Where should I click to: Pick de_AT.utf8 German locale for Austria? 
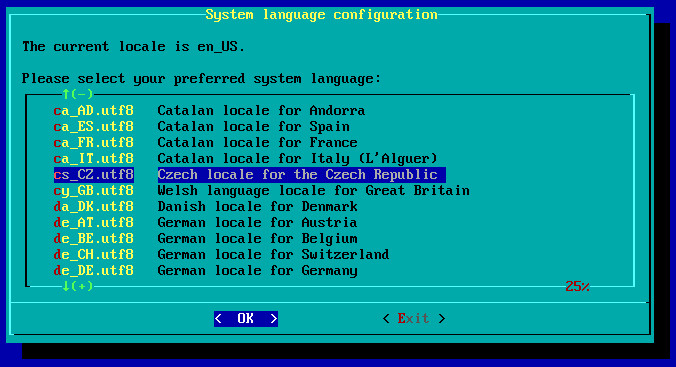pos(205,223)
